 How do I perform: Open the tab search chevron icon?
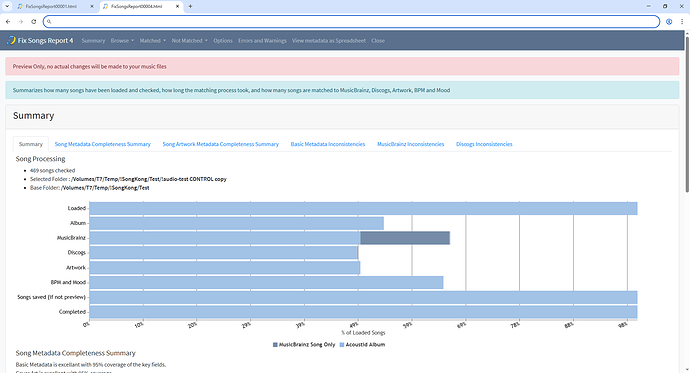(7, 6)
